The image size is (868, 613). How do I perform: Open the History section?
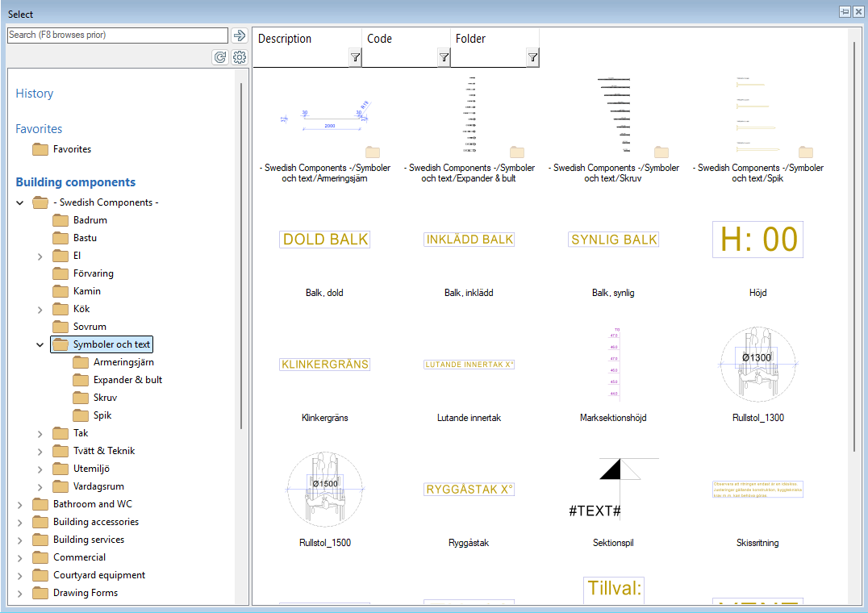click(35, 94)
